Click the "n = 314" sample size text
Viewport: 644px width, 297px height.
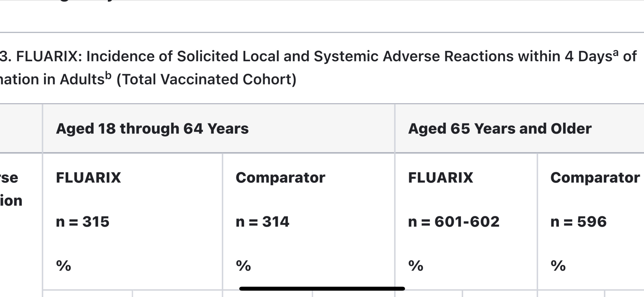[263, 221]
